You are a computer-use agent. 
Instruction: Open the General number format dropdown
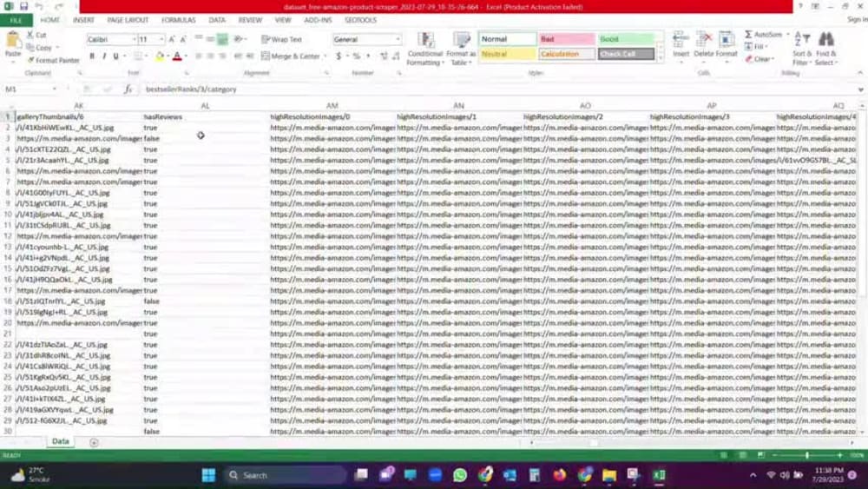point(398,39)
